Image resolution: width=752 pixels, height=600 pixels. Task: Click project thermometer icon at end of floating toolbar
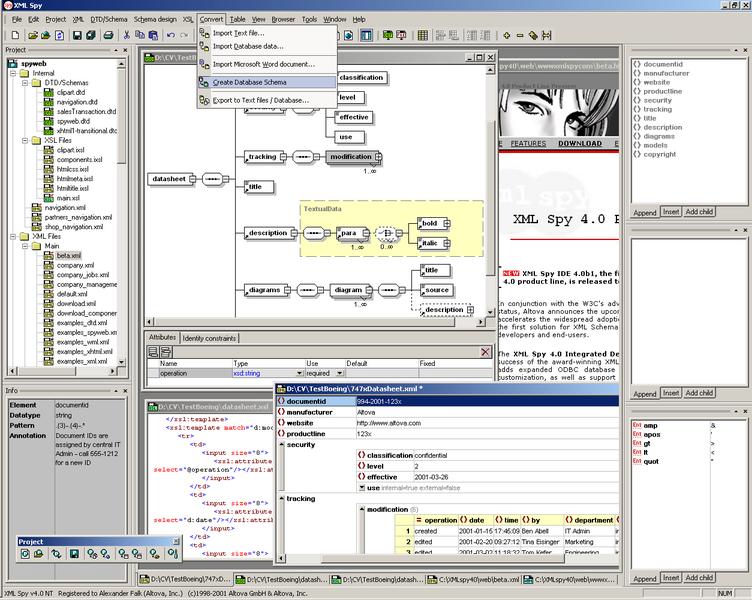point(172,554)
